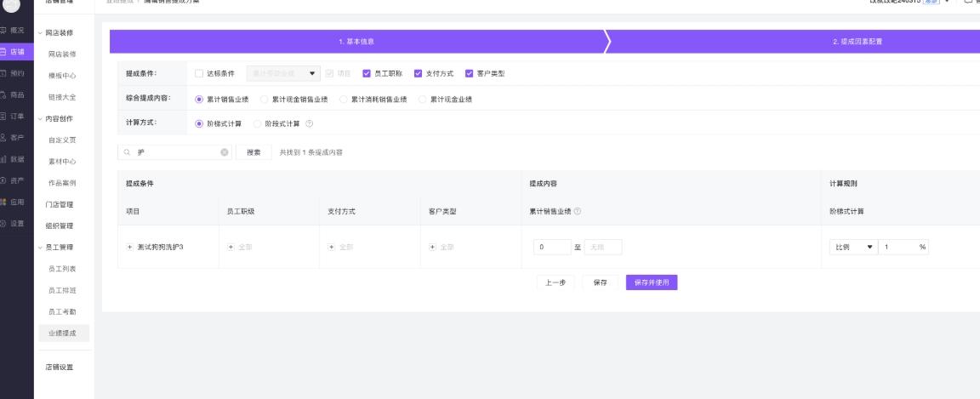This screenshot has height=399, width=980.
Task: Open 设置 in the dark sidebar
Action: 13,223
